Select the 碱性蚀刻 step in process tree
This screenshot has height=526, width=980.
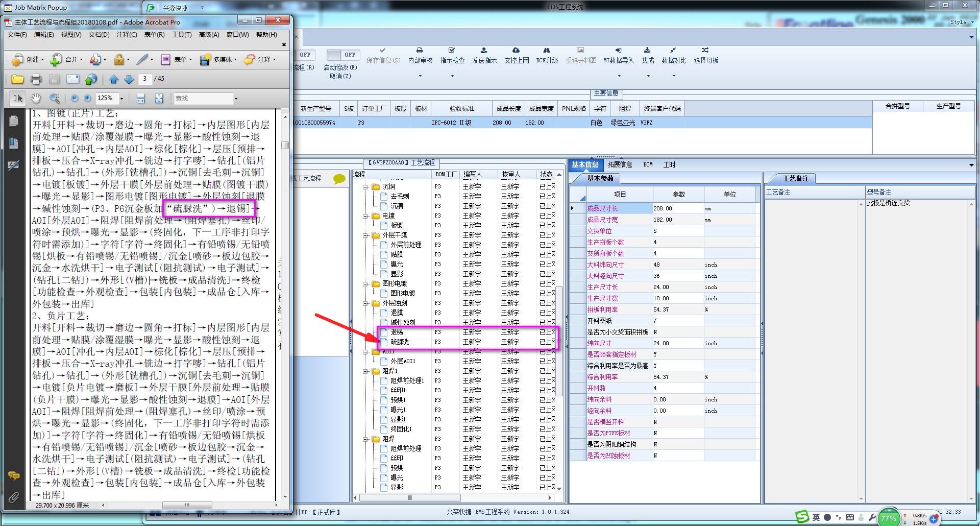403,323
